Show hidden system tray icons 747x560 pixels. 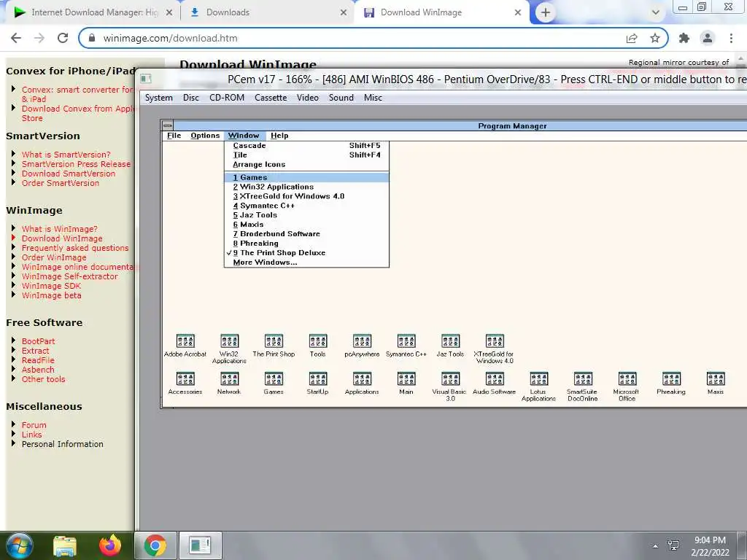[656, 546]
